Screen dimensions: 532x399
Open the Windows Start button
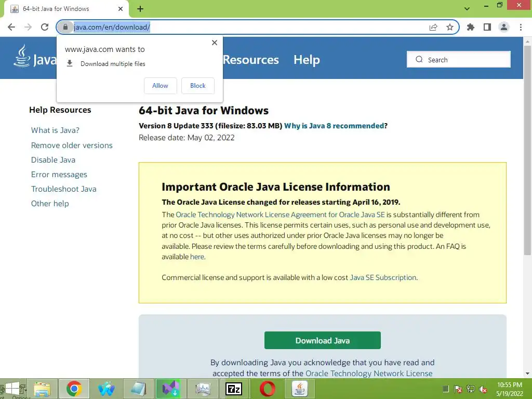coord(12,389)
